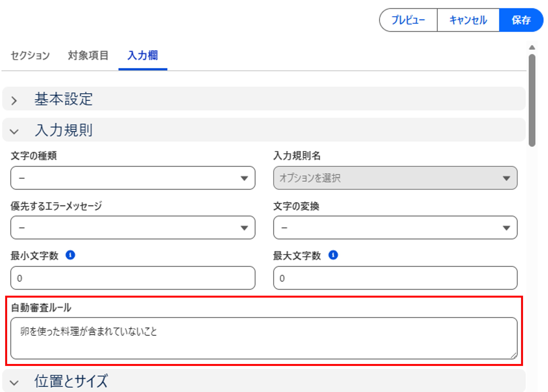Click the キャンセル button

pos(468,20)
